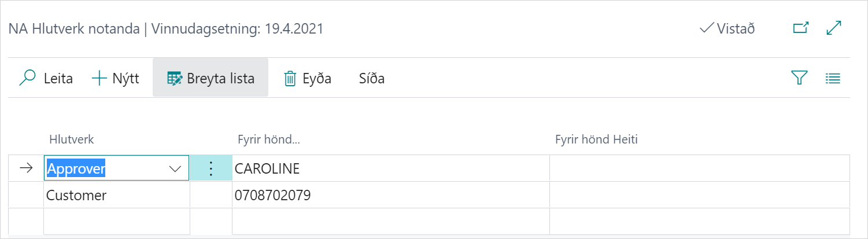
Task: Open page in new window icon
Action: 800,28
